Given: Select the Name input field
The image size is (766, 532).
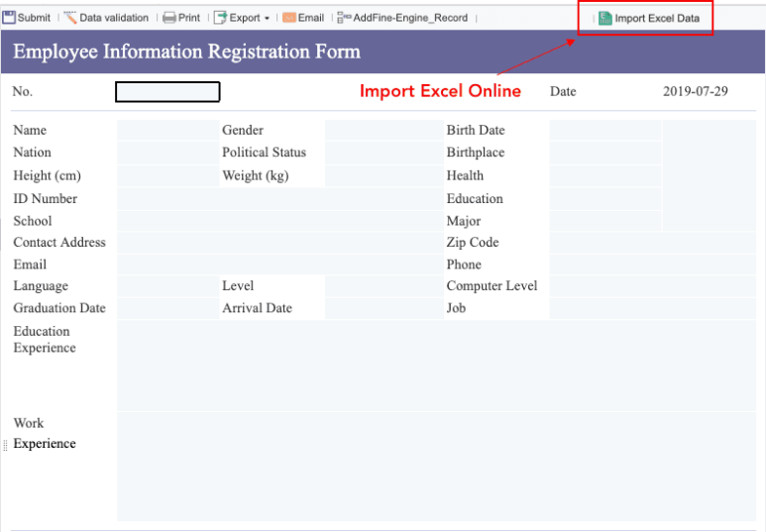Looking at the screenshot, I should [x=168, y=130].
